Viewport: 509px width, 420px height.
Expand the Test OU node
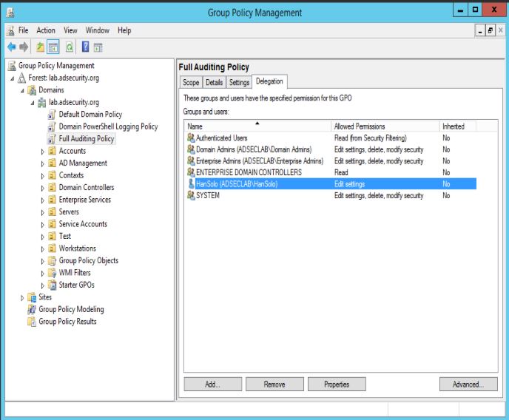pos(42,237)
